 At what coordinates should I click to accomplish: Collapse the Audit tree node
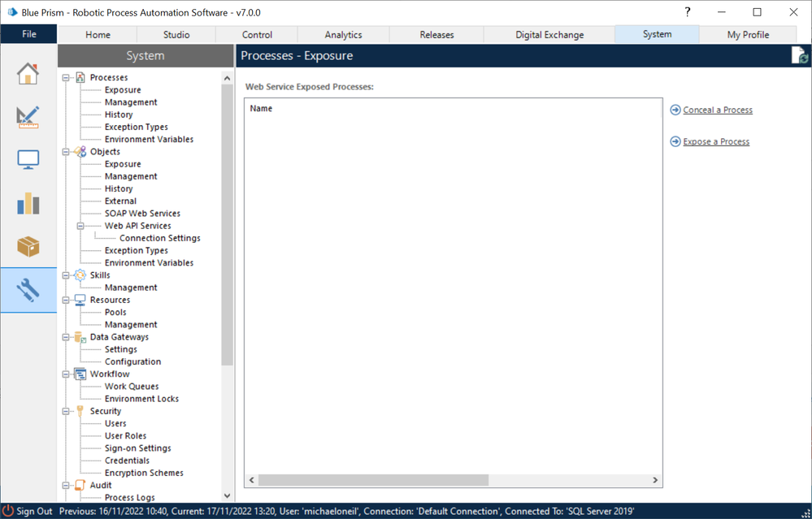(x=66, y=486)
